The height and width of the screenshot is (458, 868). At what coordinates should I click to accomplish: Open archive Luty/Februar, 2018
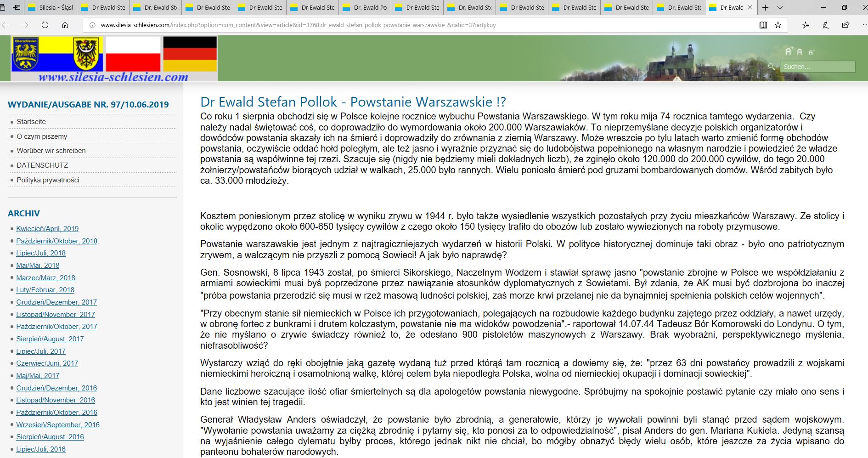click(45, 290)
